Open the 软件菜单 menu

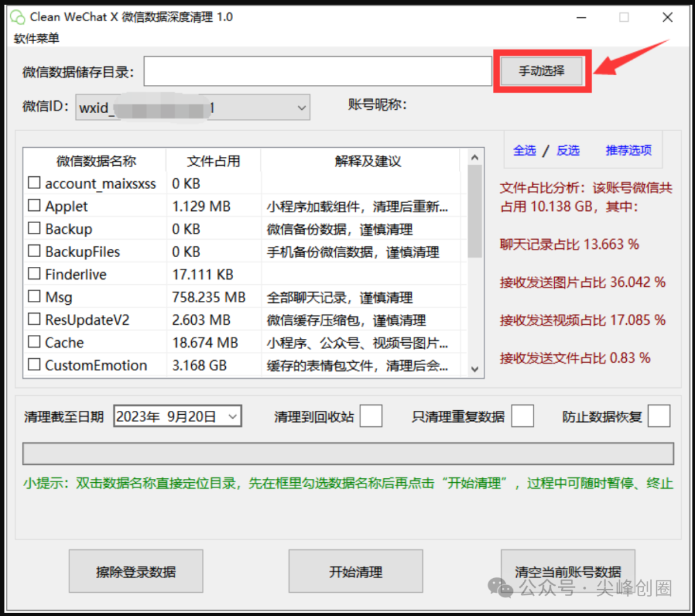(x=36, y=39)
